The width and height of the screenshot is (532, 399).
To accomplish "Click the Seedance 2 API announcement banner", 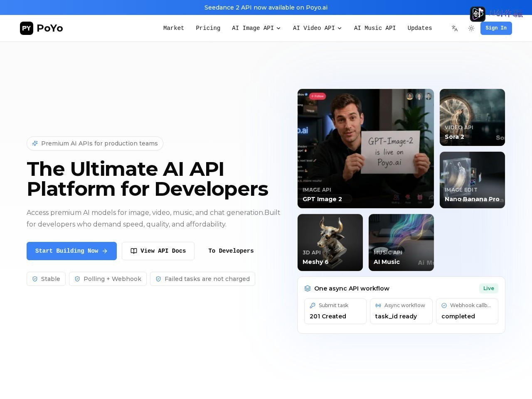I will coord(266,7).
